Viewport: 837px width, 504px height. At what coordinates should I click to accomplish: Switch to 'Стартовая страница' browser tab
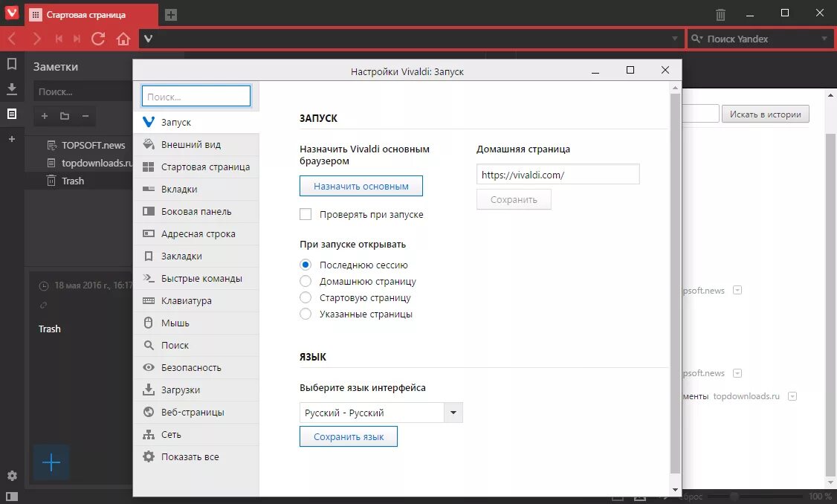click(x=92, y=15)
